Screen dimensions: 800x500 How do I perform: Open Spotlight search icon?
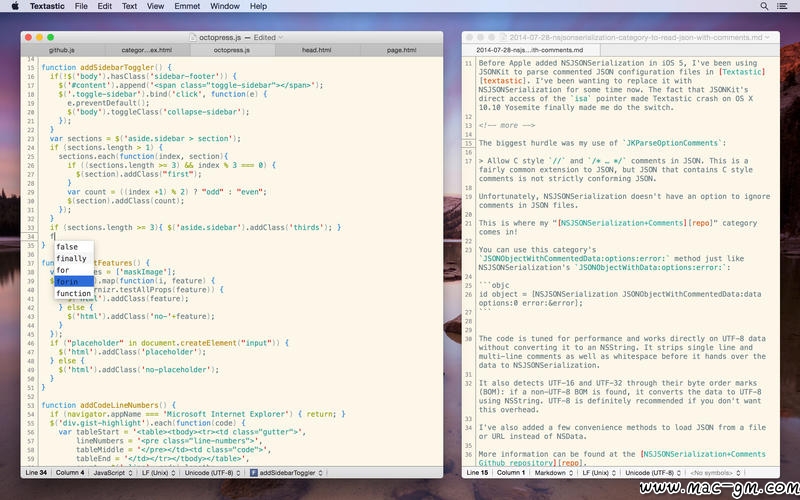tap(764, 6)
